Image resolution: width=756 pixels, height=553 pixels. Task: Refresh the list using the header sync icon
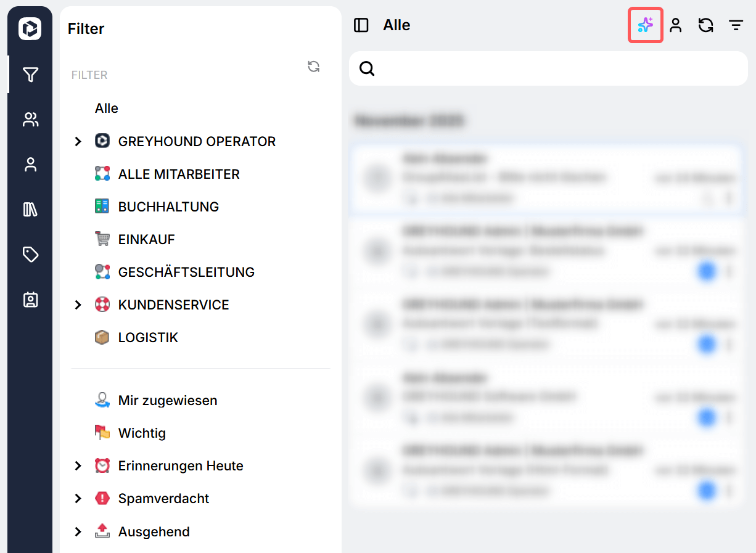tap(705, 25)
